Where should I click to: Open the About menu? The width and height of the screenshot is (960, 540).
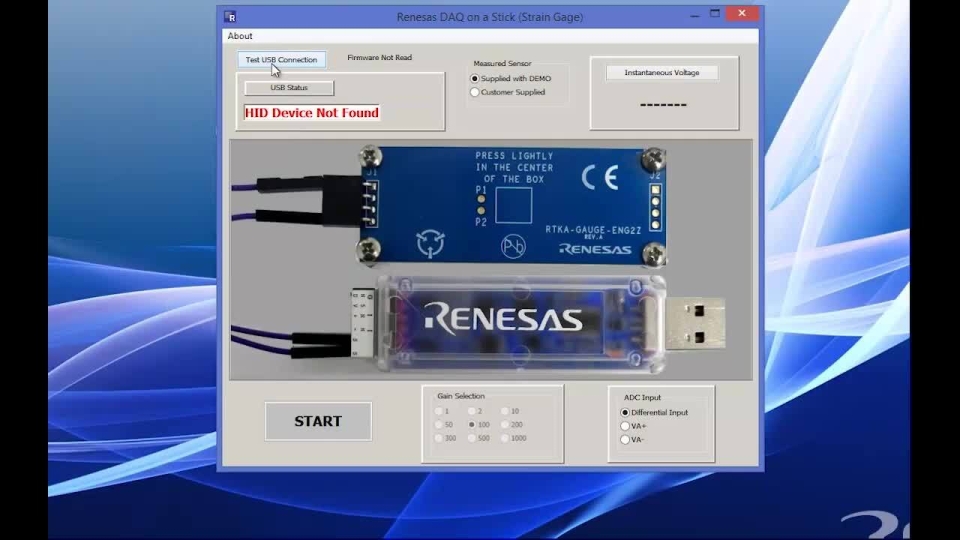click(x=239, y=36)
